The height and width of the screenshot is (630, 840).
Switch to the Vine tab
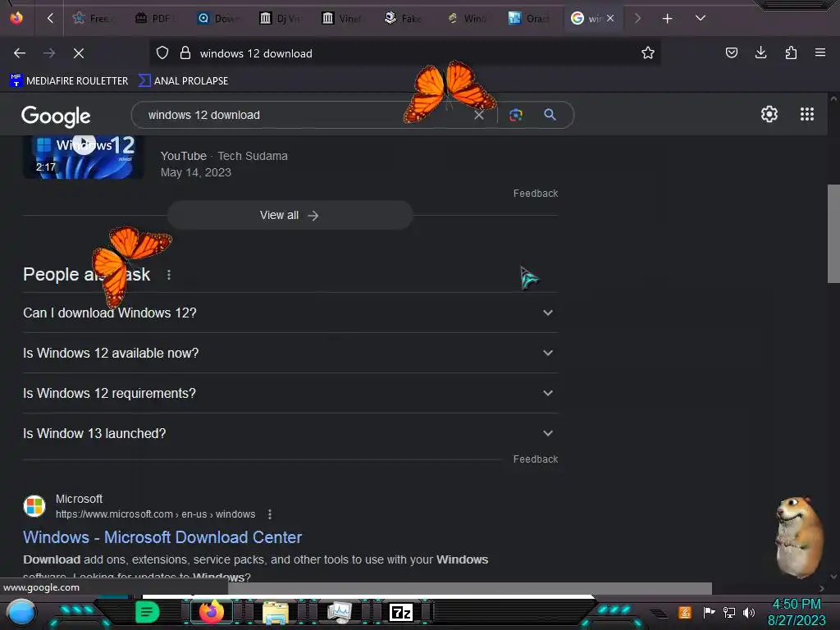[x=342, y=19]
